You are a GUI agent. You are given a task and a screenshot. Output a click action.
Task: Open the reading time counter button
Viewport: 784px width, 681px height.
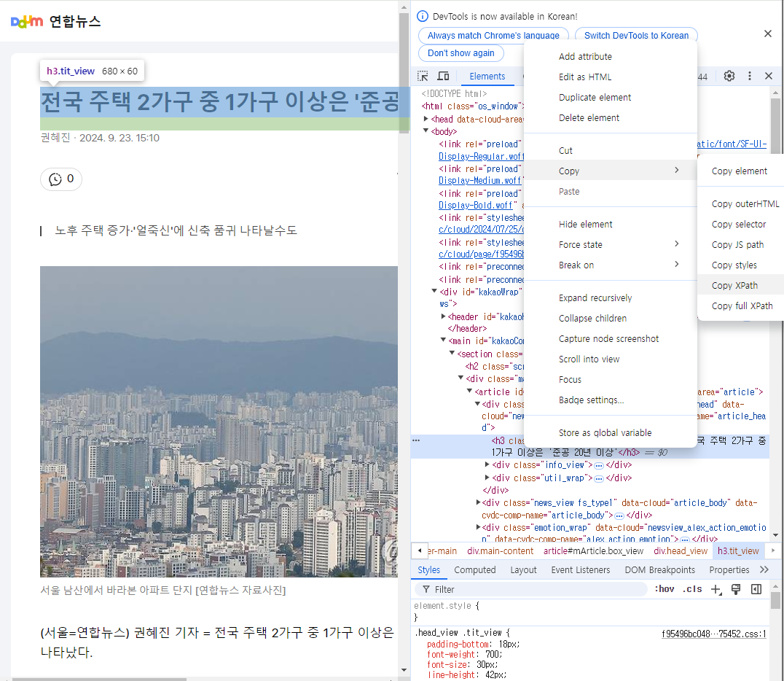tap(61, 179)
